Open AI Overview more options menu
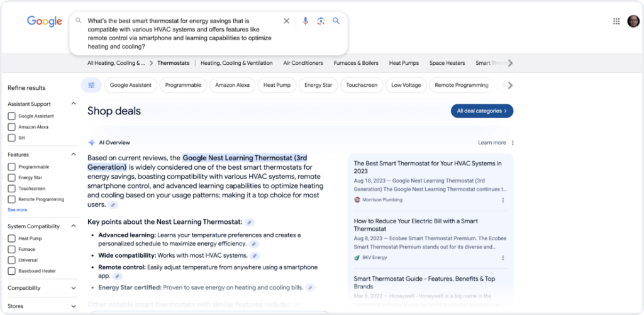 [513, 143]
